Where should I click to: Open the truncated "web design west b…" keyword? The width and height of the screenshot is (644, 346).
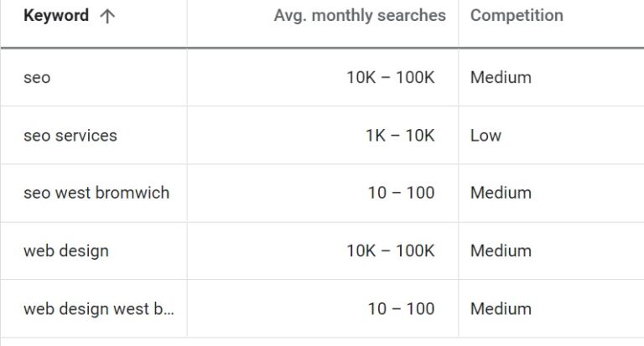point(99,308)
